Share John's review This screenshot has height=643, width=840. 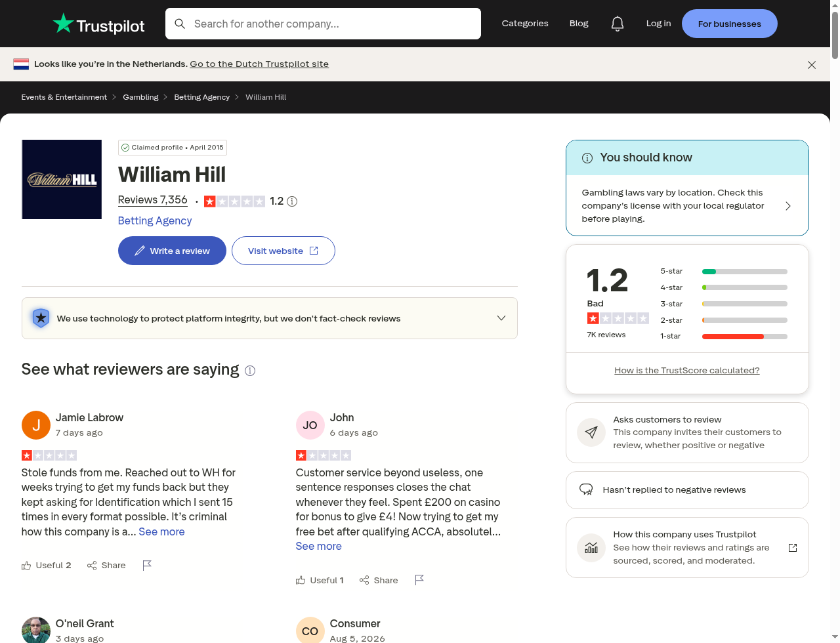(379, 580)
